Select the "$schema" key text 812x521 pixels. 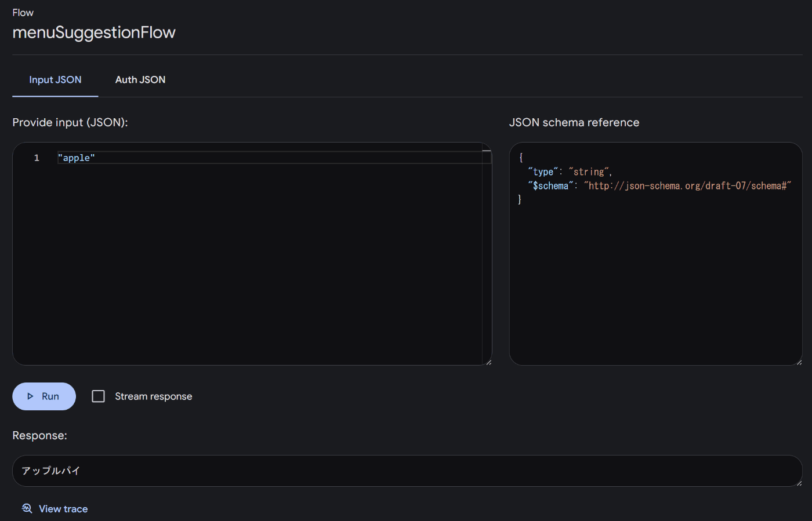point(550,186)
